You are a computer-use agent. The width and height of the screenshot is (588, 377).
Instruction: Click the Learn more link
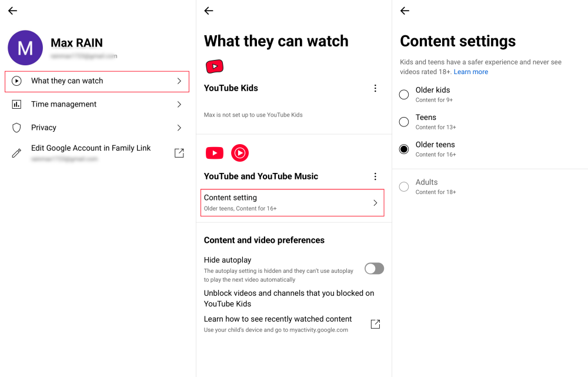pos(471,72)
